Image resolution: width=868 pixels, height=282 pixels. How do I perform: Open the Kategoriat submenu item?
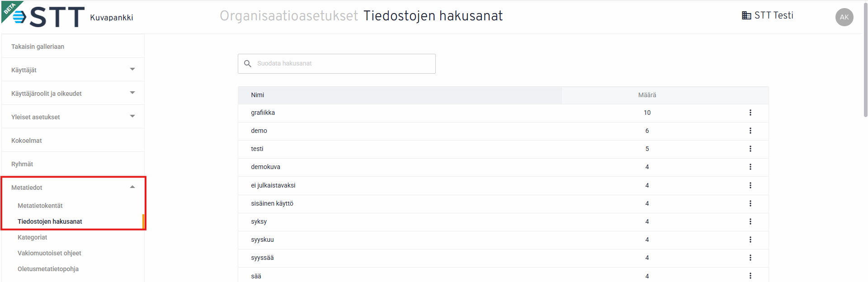(32, 237)
